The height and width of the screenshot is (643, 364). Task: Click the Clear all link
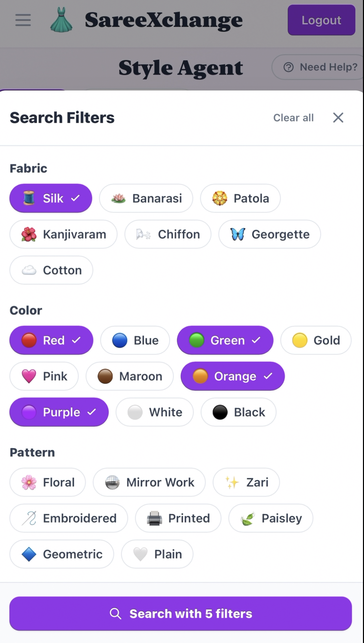tap(293, 118)
